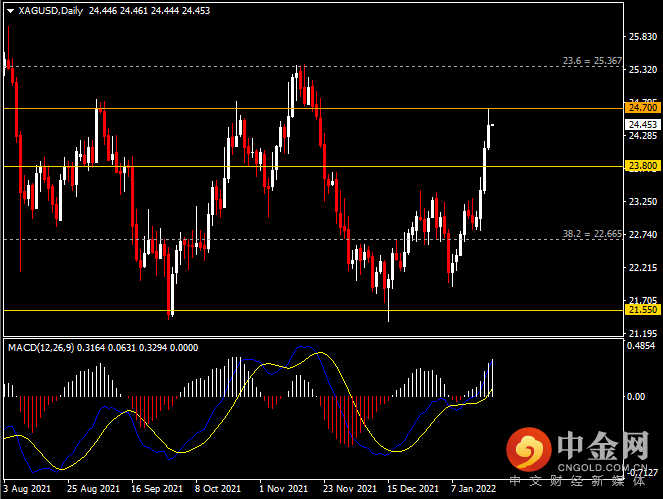Click the 0.4854 MACD axis value
The height and width of the screenshot is (499, 663).
pyautogui.click(x=641, y=346)
